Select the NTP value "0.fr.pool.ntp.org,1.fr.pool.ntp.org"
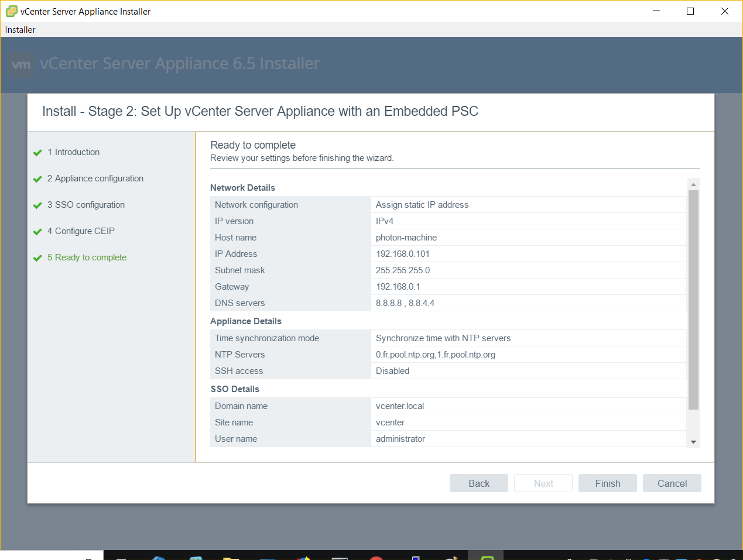743x560 pixels. click(436, 355)
